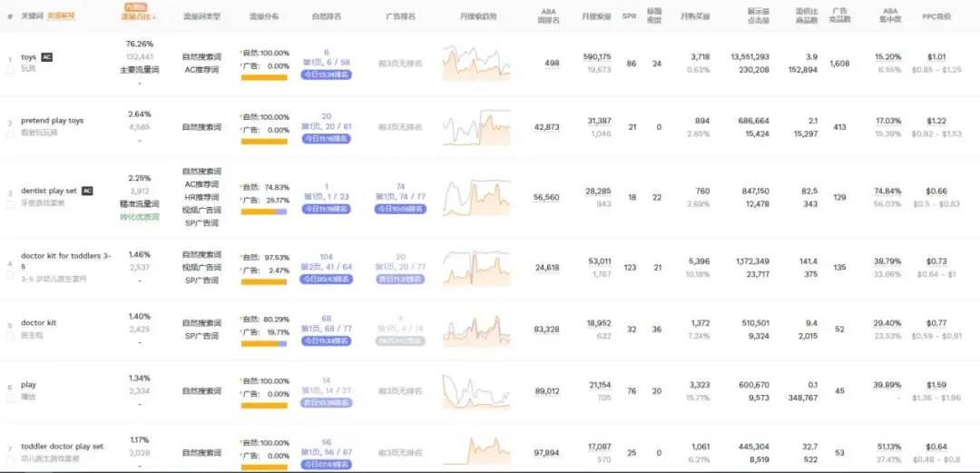Click the blue ranking-time pill in toys row
Image resolution: width=980 pixels, height=473 pixels.
(327, 75)
